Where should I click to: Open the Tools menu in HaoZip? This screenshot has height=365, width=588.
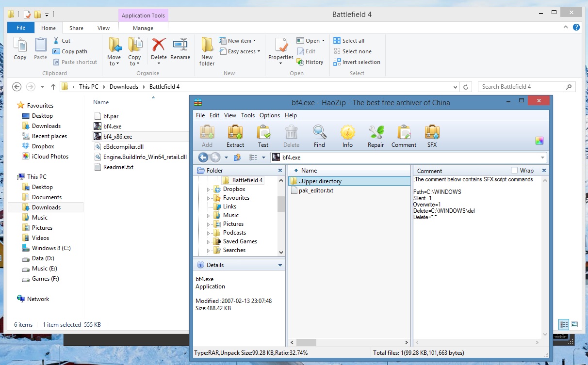pos(247,115)
